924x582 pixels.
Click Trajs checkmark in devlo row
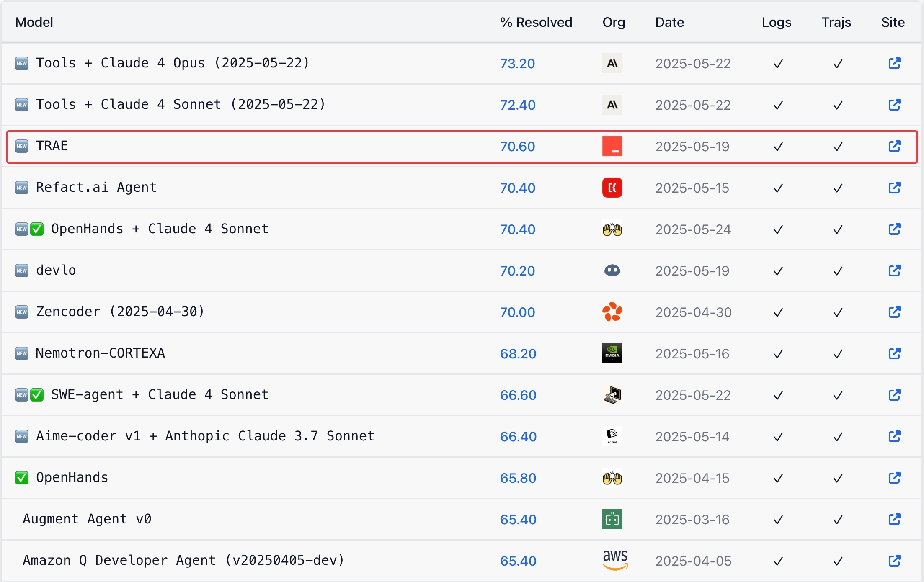pos(837,271)
